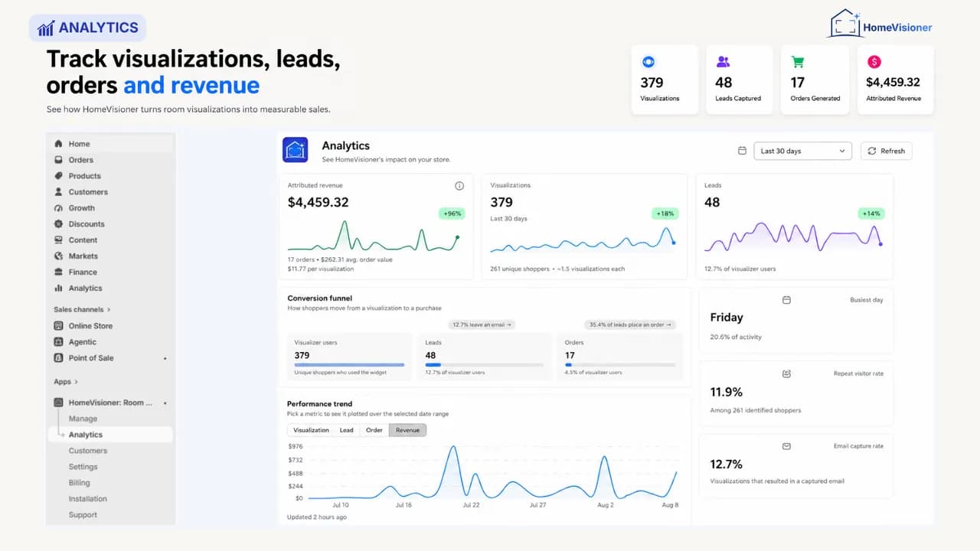This screenshot has height=551, width=980.
Task: Click the Analytics bar chart sidebar icon
Action: click(x=59, y=289)
